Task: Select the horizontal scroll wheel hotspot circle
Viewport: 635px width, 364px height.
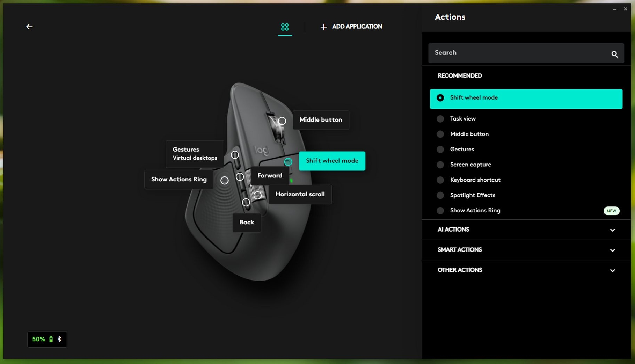Action: point(257,195)
